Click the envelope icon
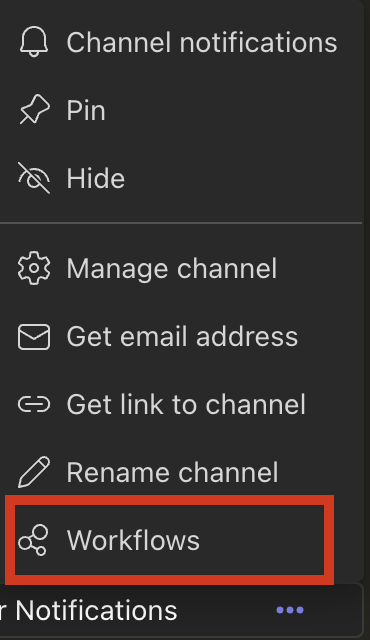This screenshot has height=640, width=370. pos(34,337)
